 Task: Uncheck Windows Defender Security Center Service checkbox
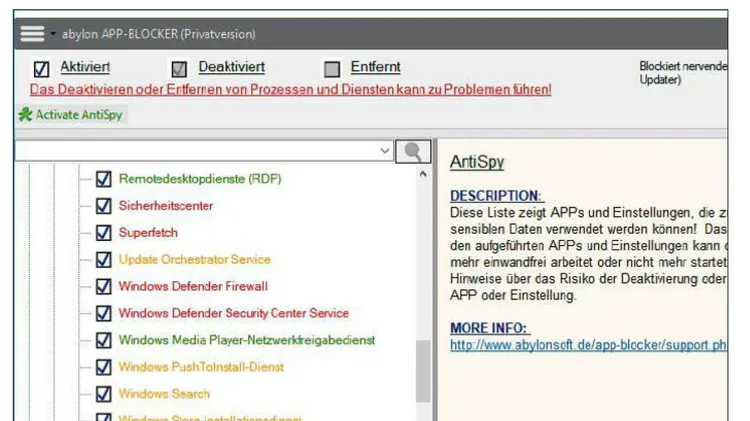(104, 313)
